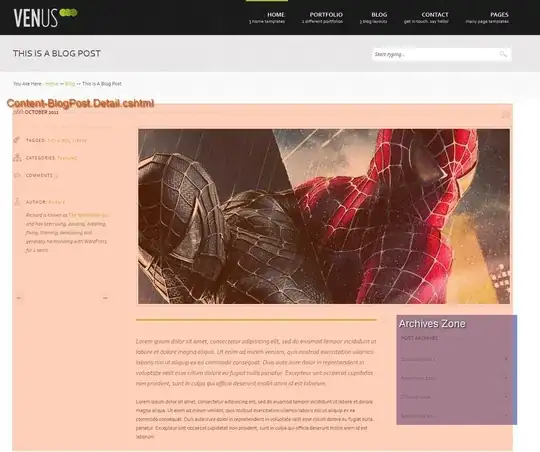This screenshot has height=452, width=540.
Task: Click the speech bubble icon beside Comments
Action: [x=17, y=175]
